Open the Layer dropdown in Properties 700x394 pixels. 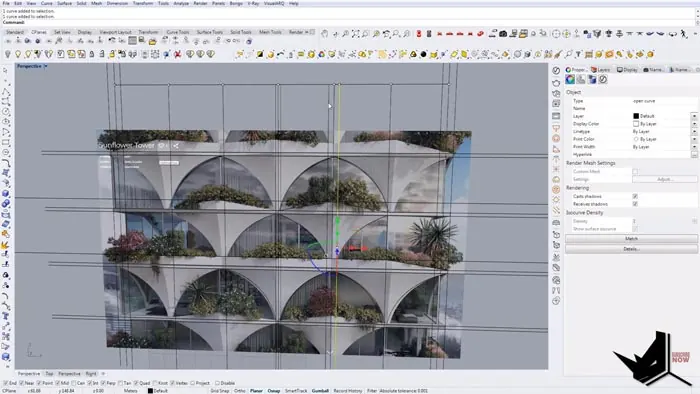(x=694, y=116)
